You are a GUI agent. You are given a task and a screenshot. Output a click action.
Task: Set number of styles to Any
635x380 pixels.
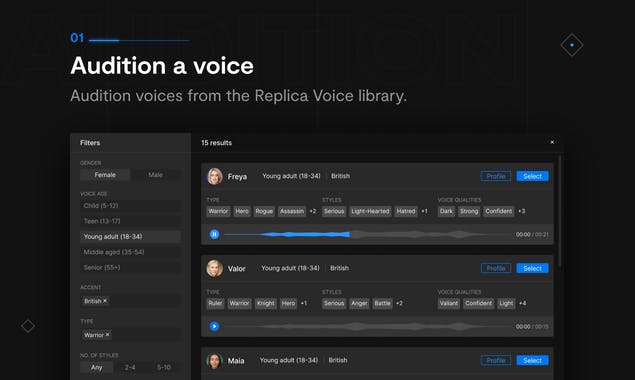96,367
